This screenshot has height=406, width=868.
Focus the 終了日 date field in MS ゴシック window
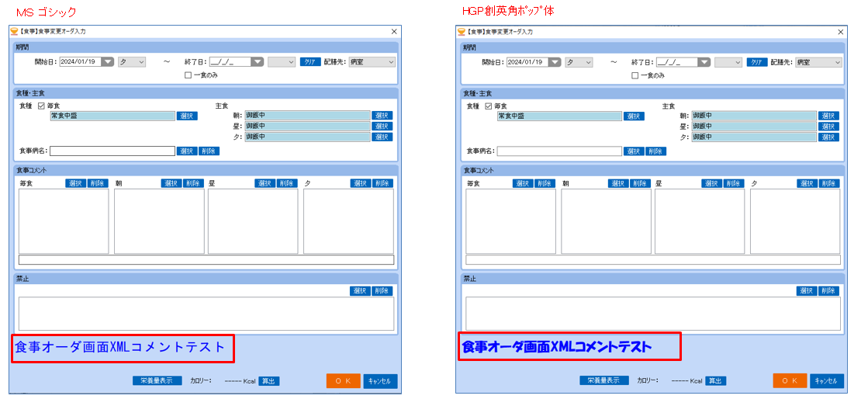(230, 62)
